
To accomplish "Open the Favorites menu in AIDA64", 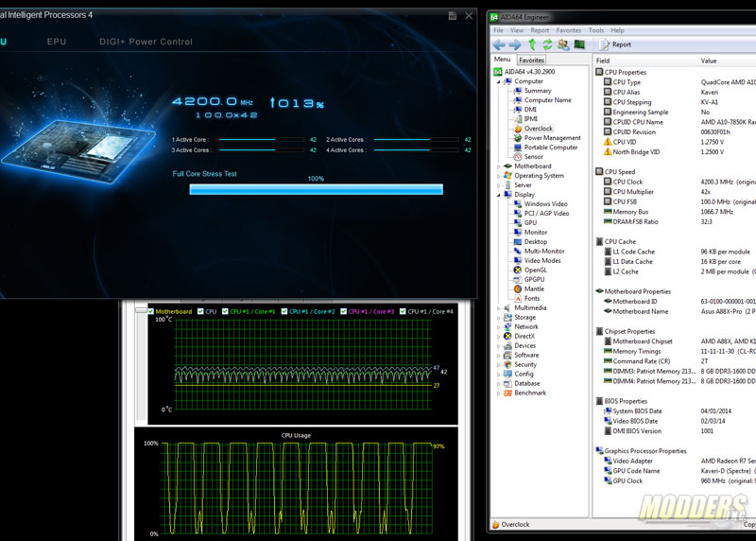I will click(569, 30).
